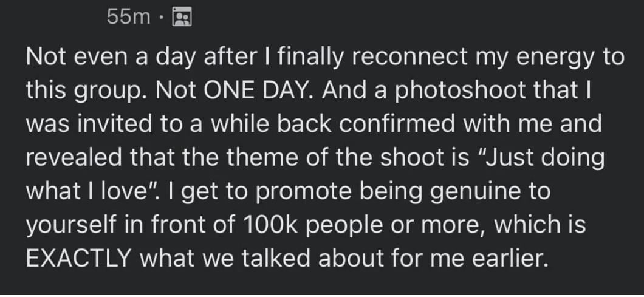Click the capitalized word "EXACTLY"
Viewport: 644px width, 297px height.
pyautogui.click(x=79, y=258)
